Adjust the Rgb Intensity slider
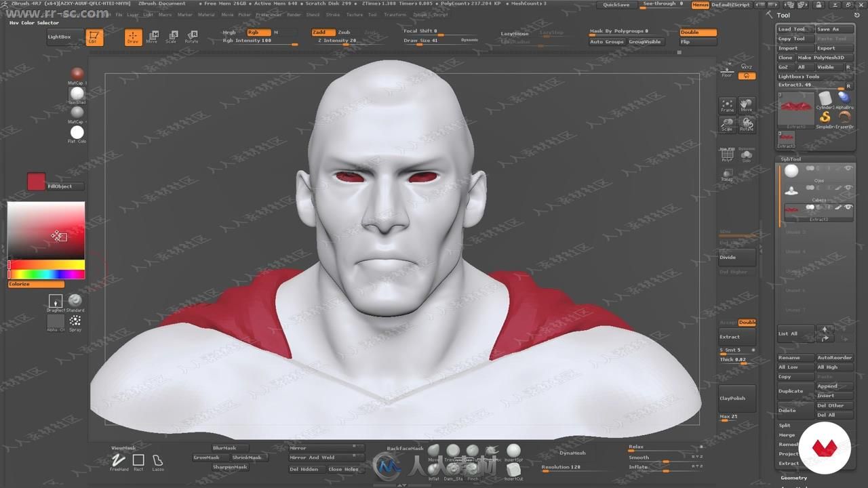868x488 pixels. coord(260,41)
